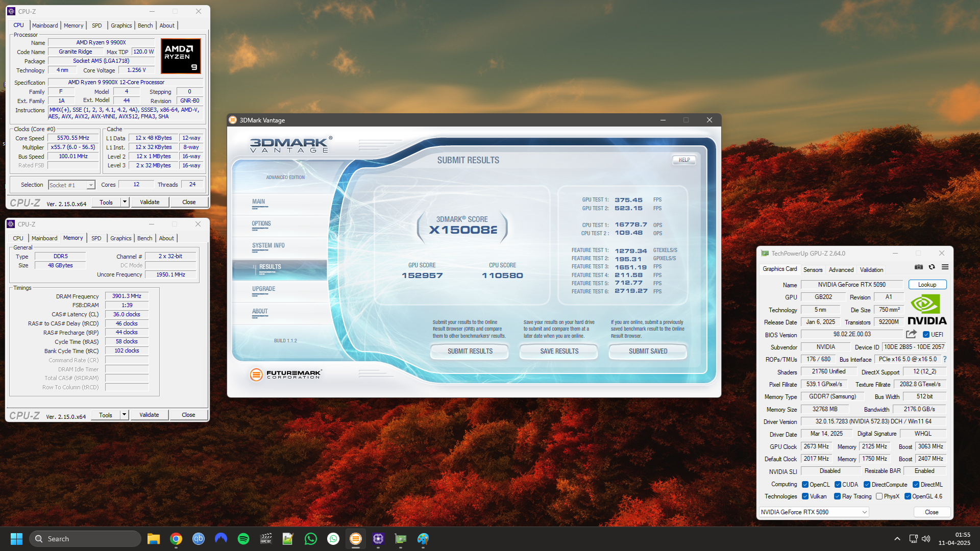This screenshot has width=980, height=551.
Task: Open NordVPN from the taskbar
Action: point(221,539)
